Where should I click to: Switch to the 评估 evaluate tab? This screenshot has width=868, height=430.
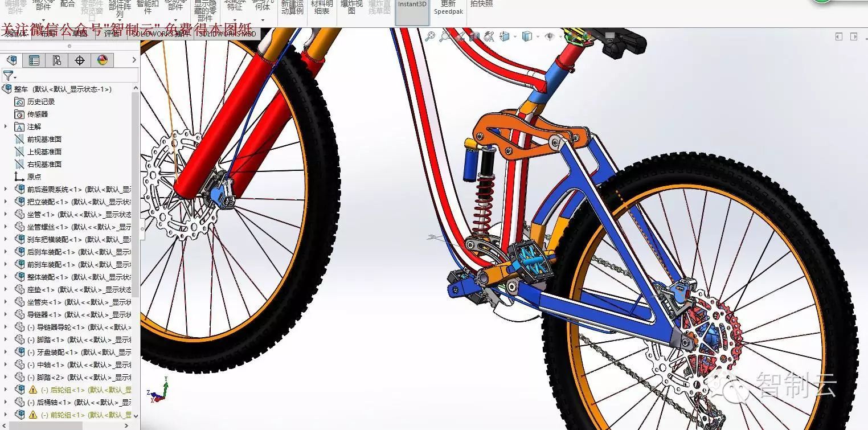pos(112,34)
